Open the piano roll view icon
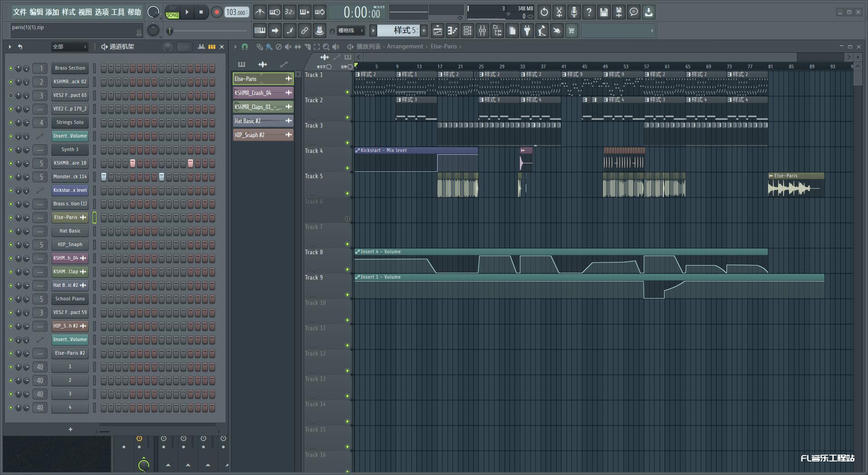Screen dimensions: 868x475 453,31
